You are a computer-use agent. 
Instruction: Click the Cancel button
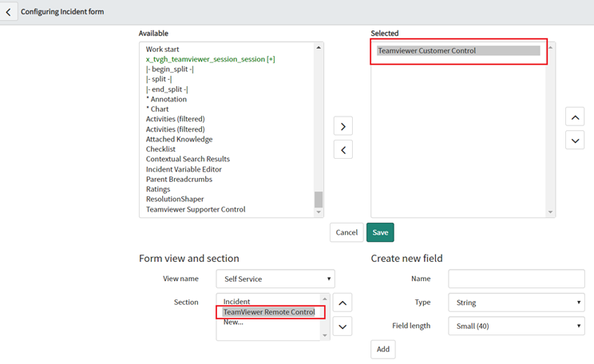(346, 232)
